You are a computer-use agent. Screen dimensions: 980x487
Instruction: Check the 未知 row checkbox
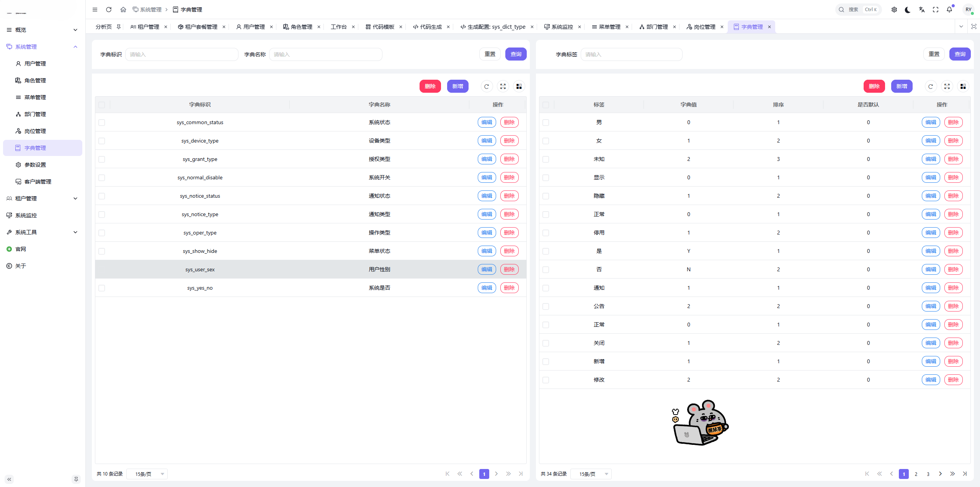tap(546, 159)
